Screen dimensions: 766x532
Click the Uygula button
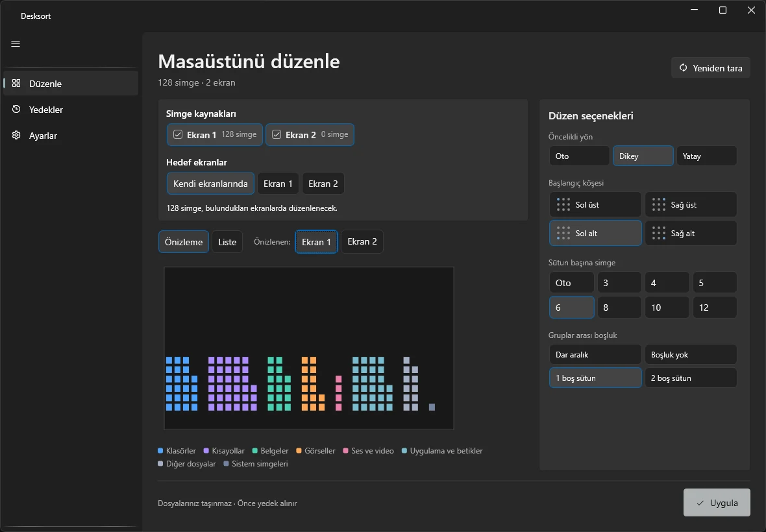tap(717, 503)
